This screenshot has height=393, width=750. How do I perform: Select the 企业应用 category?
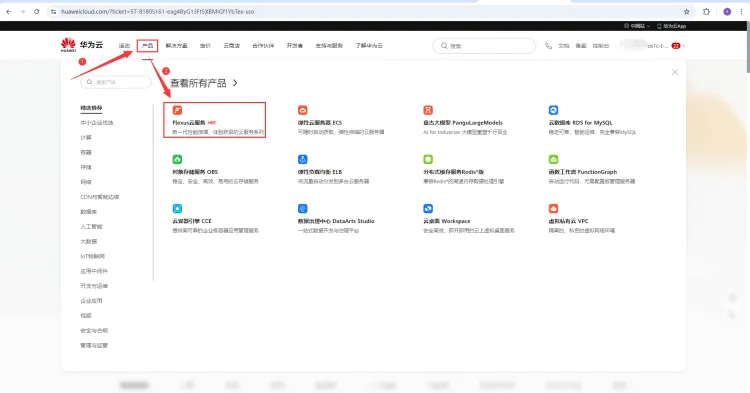coord(91,301)
